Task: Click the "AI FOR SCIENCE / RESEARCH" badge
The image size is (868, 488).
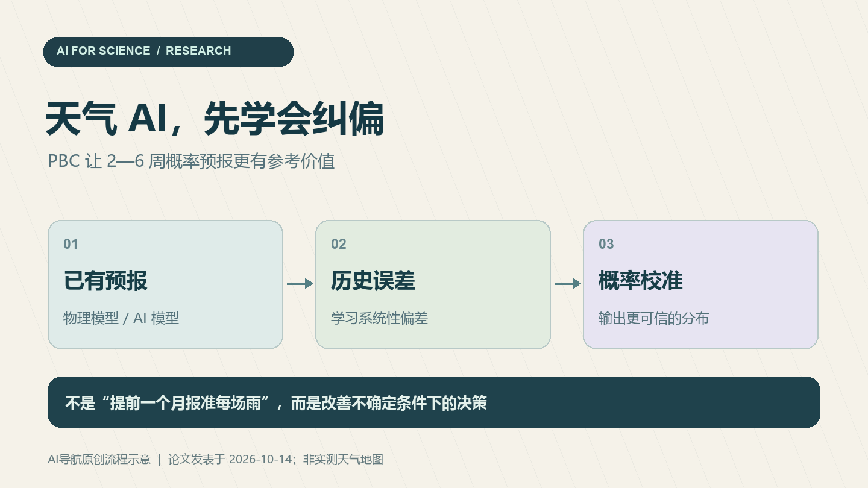Action: pos(168,52)
